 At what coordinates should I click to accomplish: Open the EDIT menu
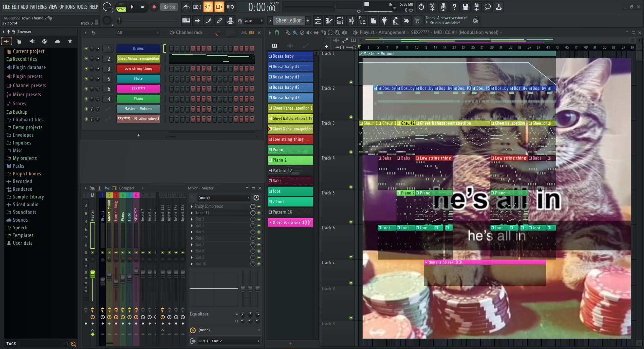click(x=15, y=7)
